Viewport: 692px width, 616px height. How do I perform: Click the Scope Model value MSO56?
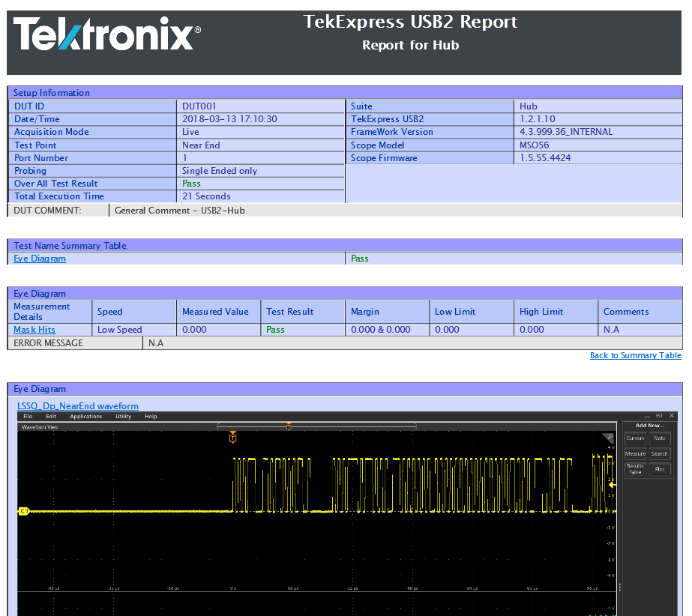534,145
